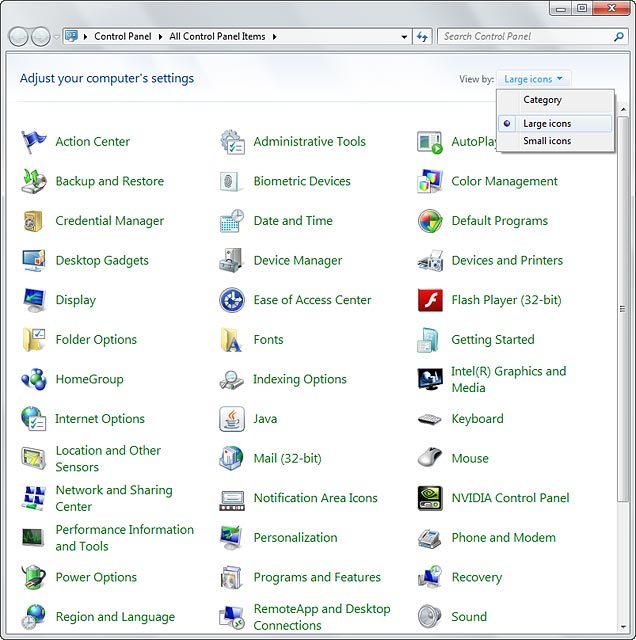Expand the arrow before Control Panel breadcrumb
Image resolution: width=636 pixels, height=640 pixels.
85,37
